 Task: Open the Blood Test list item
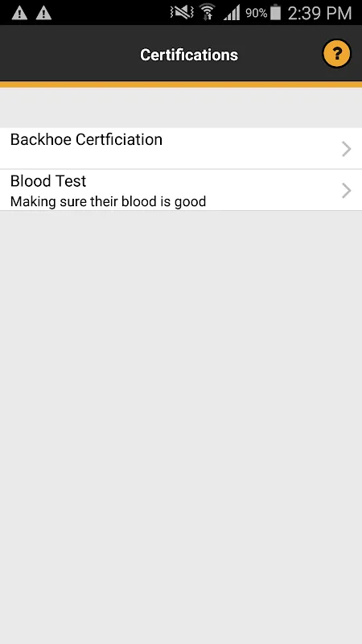click(x=181, y=190)
